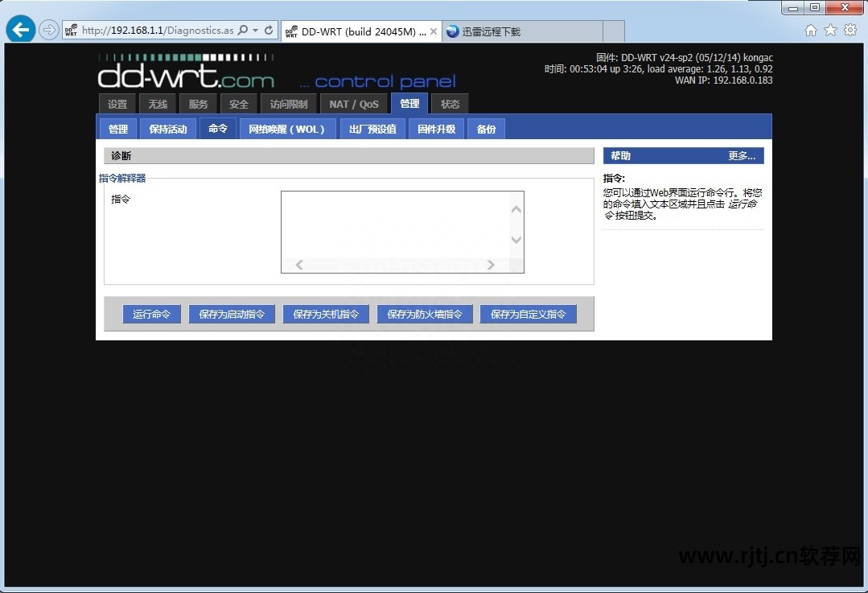The height and width of the screenshot is (593, 868).
Task: Open the 访问限制 main tab
Action: click(289, 104)
